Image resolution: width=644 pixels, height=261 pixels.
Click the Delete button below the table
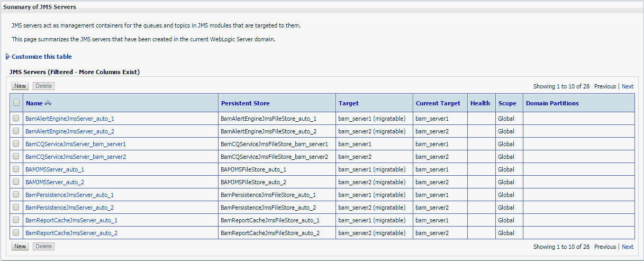(43, 246)
